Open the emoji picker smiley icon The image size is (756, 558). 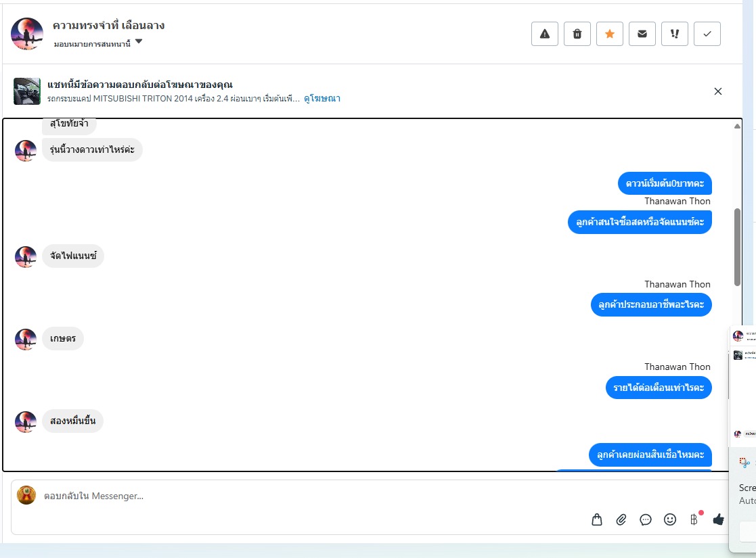tap(669, 519)
